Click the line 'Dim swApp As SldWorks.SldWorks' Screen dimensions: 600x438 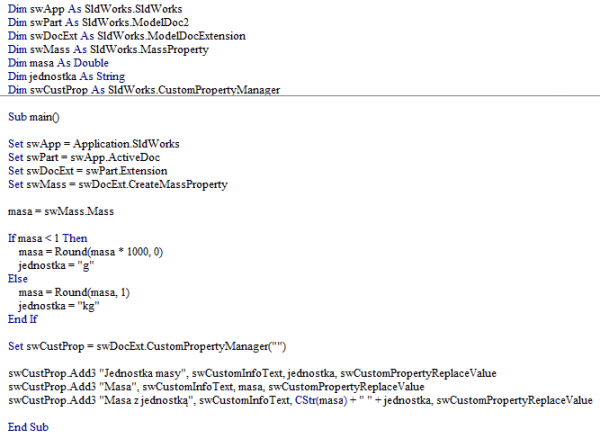[x=95, y=9]
